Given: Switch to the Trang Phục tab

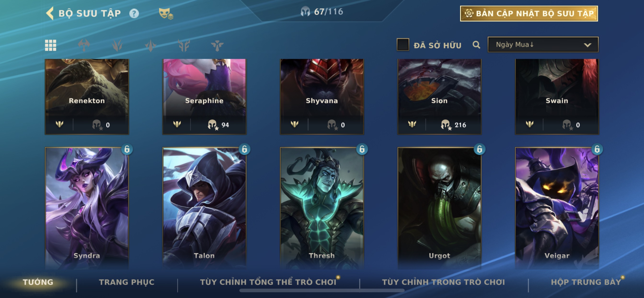Looking at the screenshot, I should (127, 282).
